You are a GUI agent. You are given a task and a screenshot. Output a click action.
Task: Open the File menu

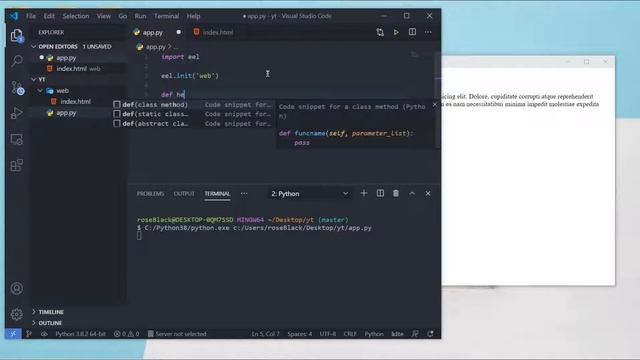31,16
